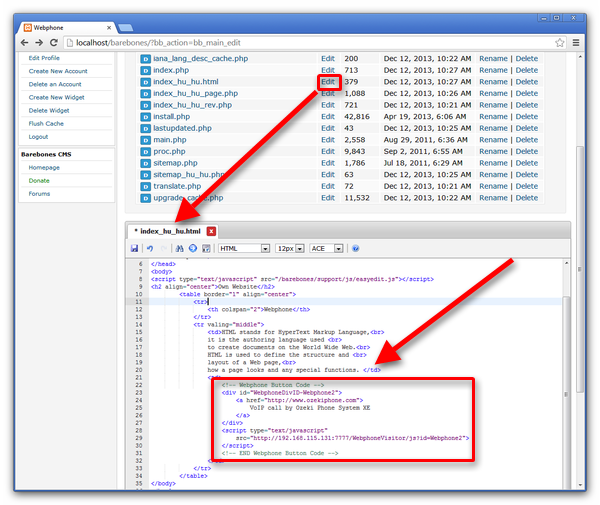Click Delete link for install.php
This screenshot has width=600, height=505.
pyautogui.click(x=526, y=117)
